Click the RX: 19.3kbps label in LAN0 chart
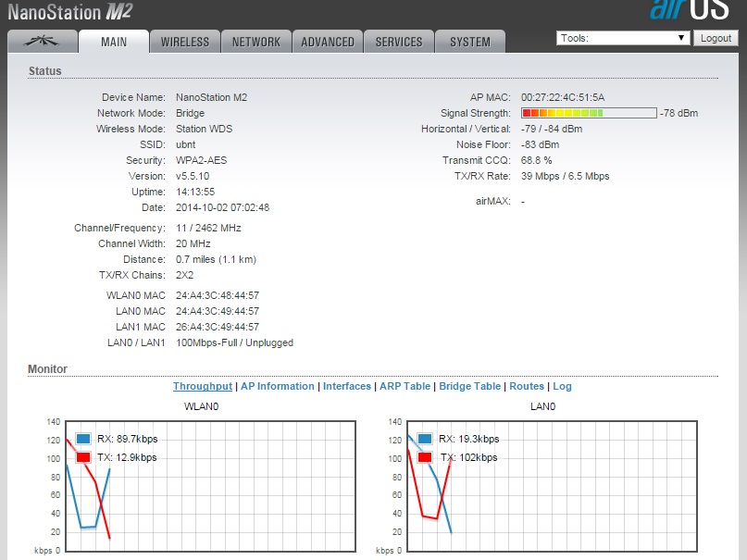The height and width of the screenshot is (560, 747). [468, 439]
